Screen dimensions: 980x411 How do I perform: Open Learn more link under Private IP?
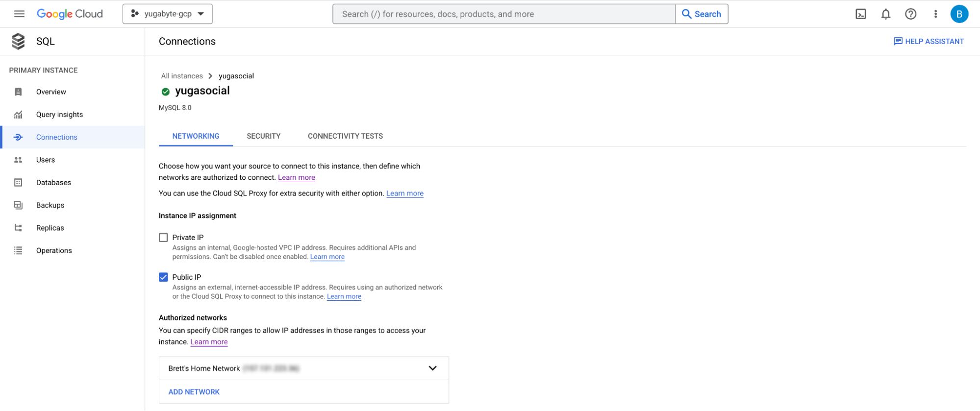pyautogui.click(x=327, y=257)
